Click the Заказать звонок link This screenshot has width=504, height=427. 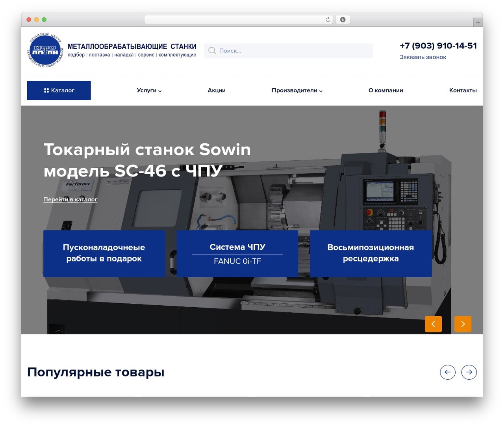423,57
